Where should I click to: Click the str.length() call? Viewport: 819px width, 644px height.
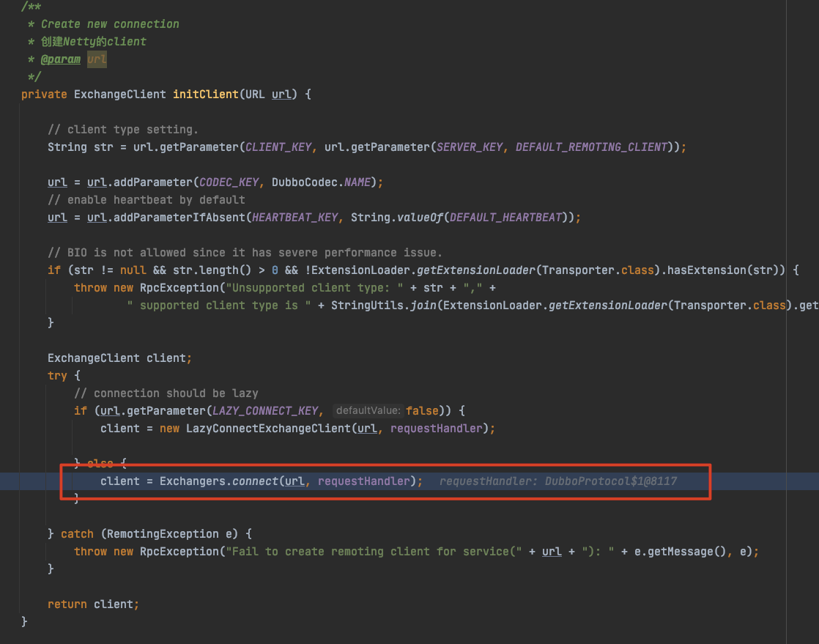(212, 270)
